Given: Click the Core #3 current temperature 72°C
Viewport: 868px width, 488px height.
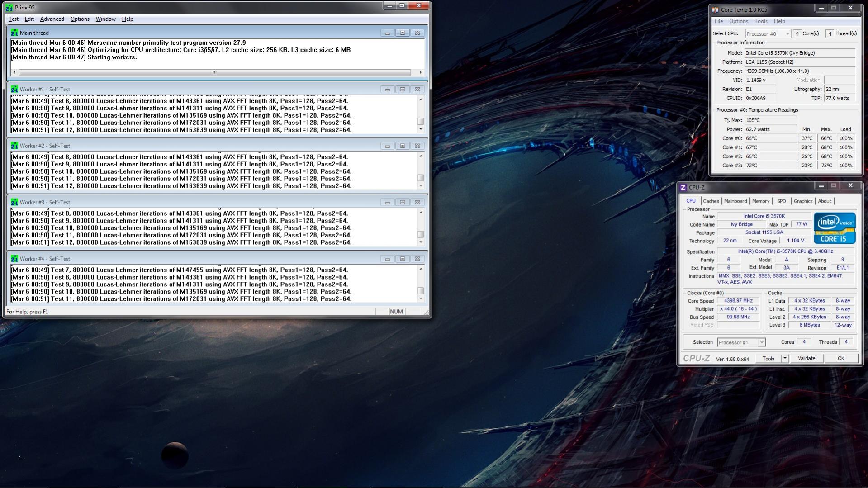Looking at the screenshot, I should tap(770, 166).
